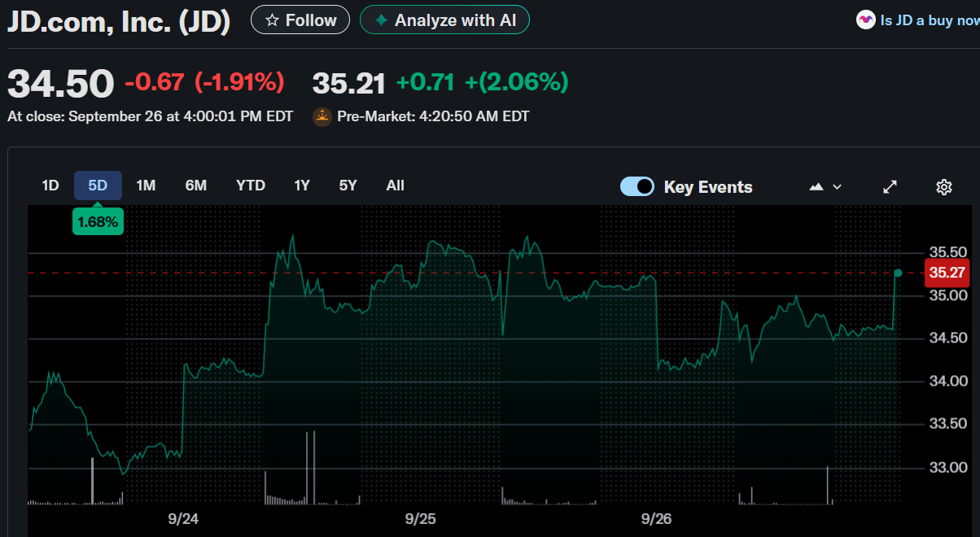This screenshot has width=980, height=537.
Task: Open Analyze with AI
Action: point(444,20)
